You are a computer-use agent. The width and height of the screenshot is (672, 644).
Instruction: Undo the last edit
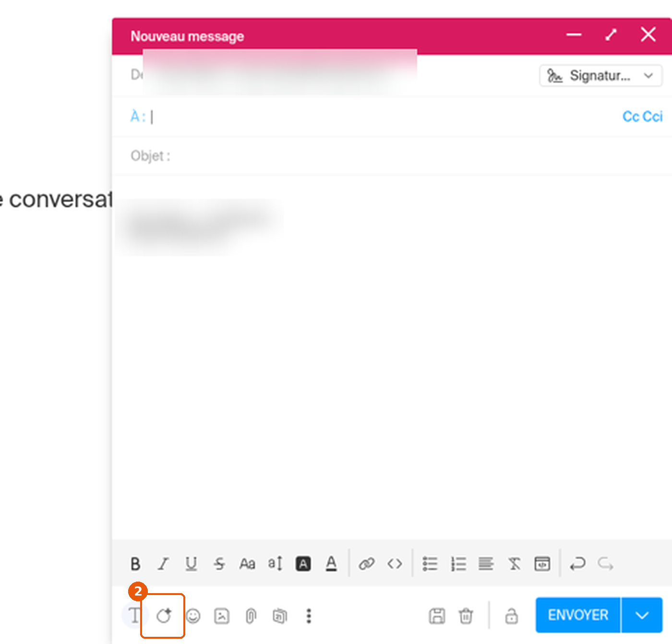pos(577,564)
